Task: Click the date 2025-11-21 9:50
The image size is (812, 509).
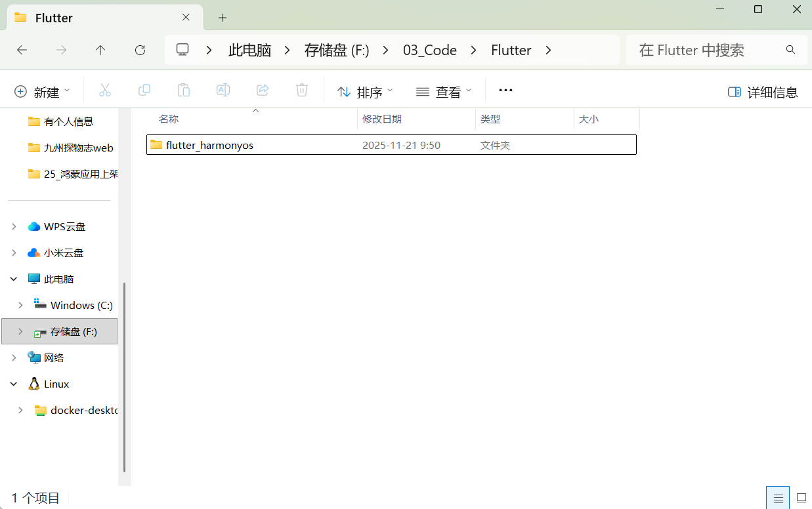Action: point(401,145)
